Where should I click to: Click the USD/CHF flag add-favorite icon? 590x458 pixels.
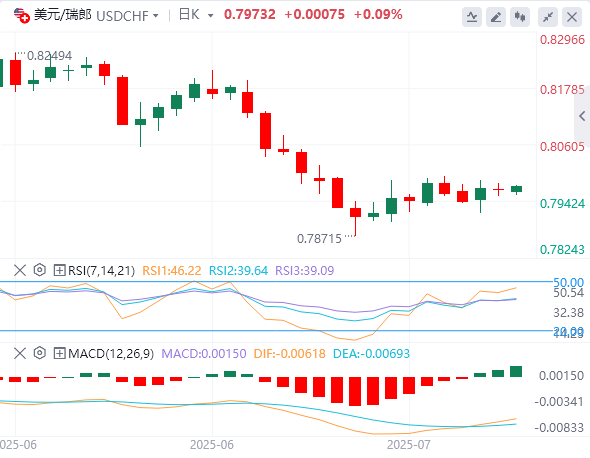(x=21, y=16)
